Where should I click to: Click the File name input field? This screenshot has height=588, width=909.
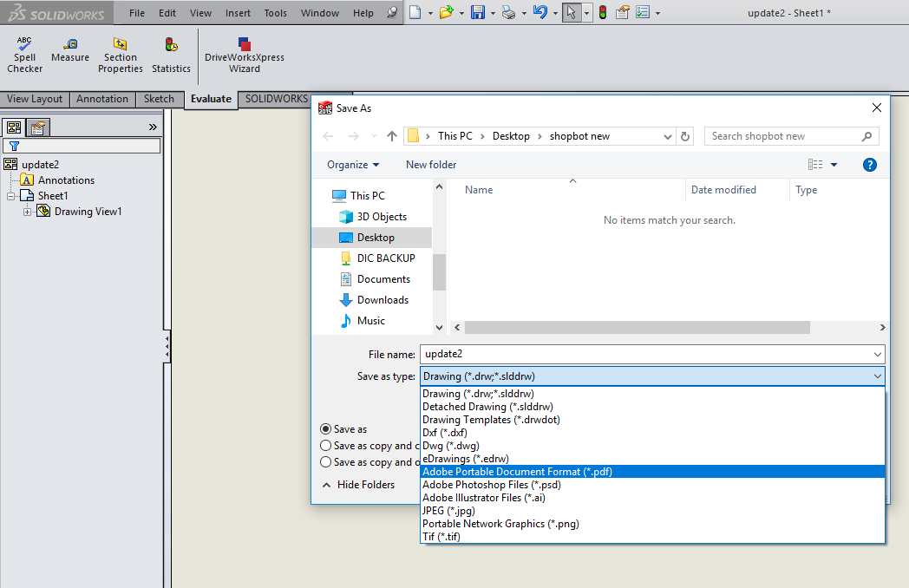646,355
